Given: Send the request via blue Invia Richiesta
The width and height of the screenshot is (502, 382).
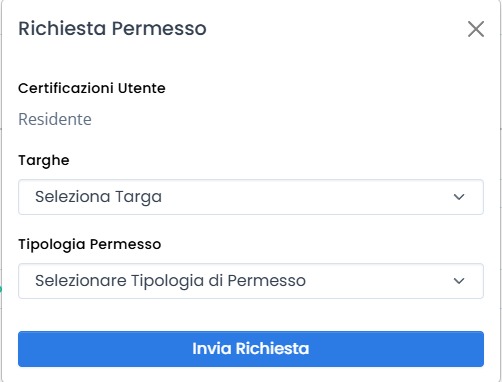Looking at the screenshot, I should pyautogui.click(x=251, y=349).
